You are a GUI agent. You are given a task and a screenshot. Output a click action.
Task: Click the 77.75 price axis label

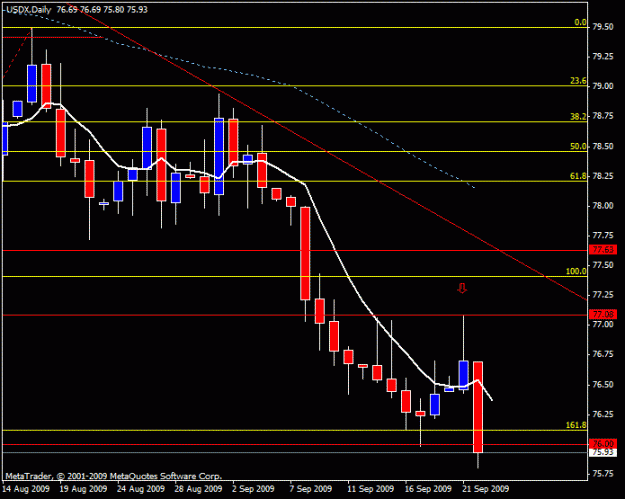click(603, 236)
